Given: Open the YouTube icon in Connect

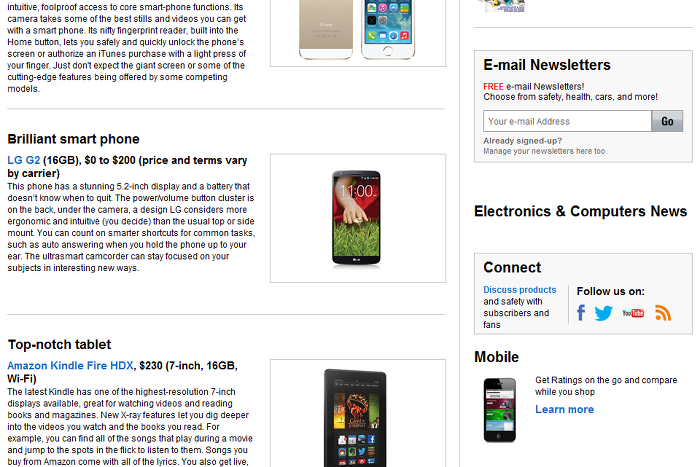Looking at the screenshot, I should pos(633,313).
